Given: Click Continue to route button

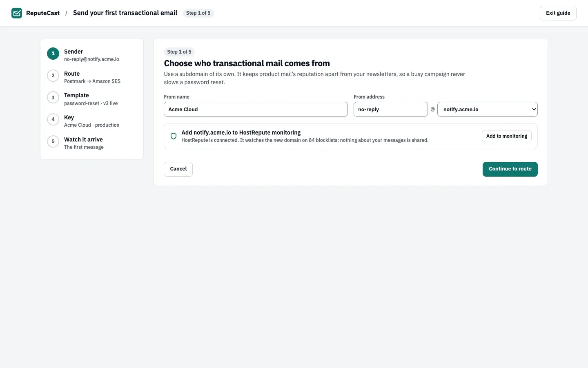Looking at the screenshot, I should [x=510, y=169].
